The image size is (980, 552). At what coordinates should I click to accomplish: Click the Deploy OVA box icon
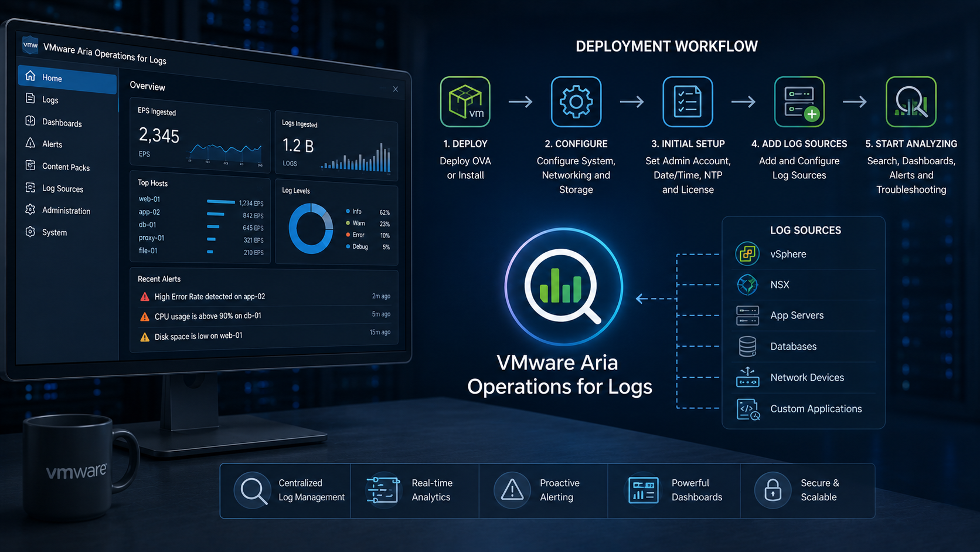(465, 102)
